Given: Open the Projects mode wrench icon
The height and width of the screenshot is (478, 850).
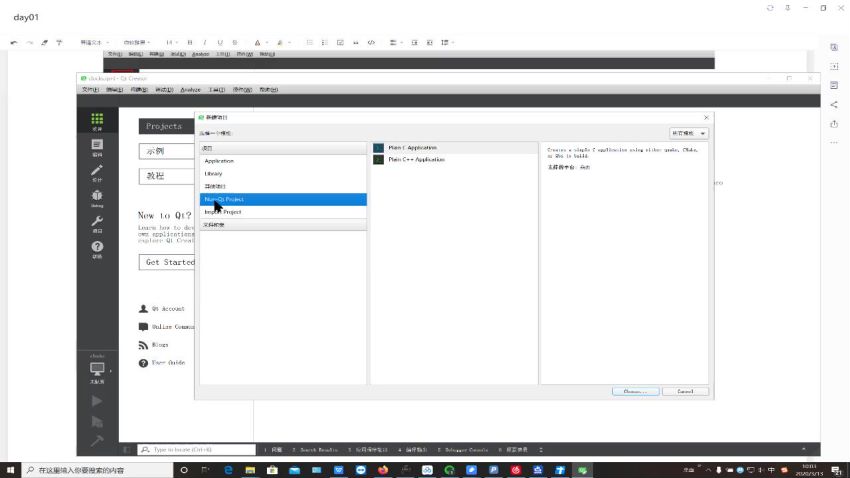Looking at the screenshot, I should point(97,223).
